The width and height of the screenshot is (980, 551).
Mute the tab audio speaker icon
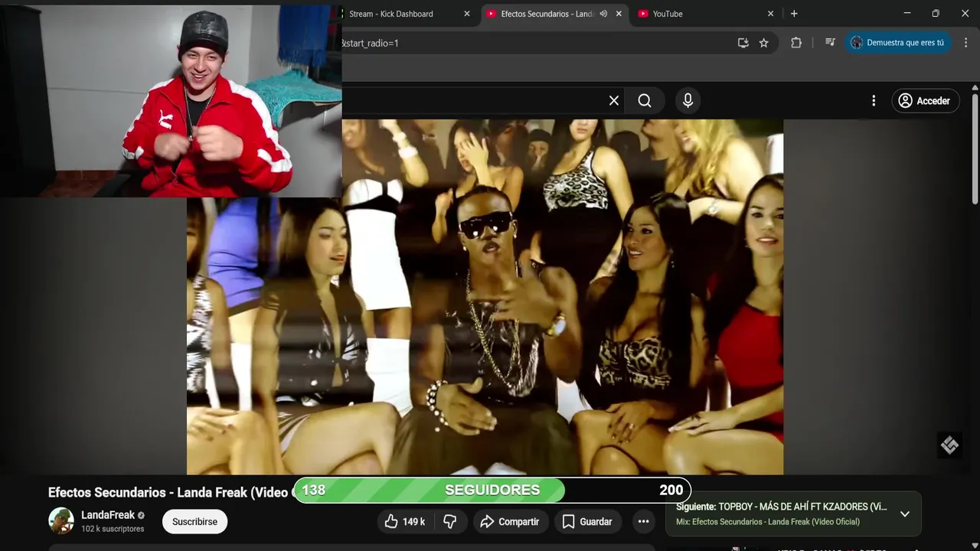(603, 14)
